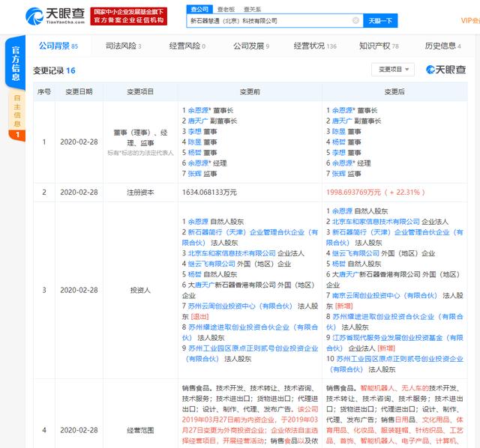Open 陈昱 董事 link in 变更后 column

(339, 132)
